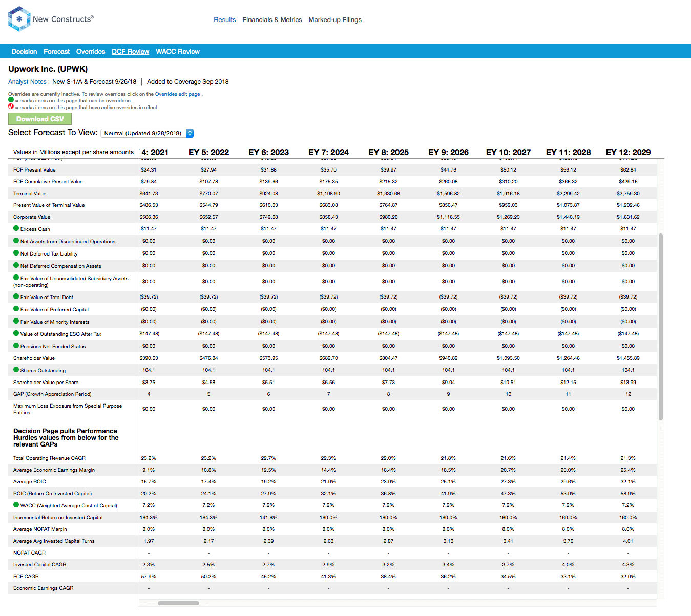The width and height of the screenshot is (691, 616).
Task: Click the Average NOPAT Margin label
Action: [40, 529]
